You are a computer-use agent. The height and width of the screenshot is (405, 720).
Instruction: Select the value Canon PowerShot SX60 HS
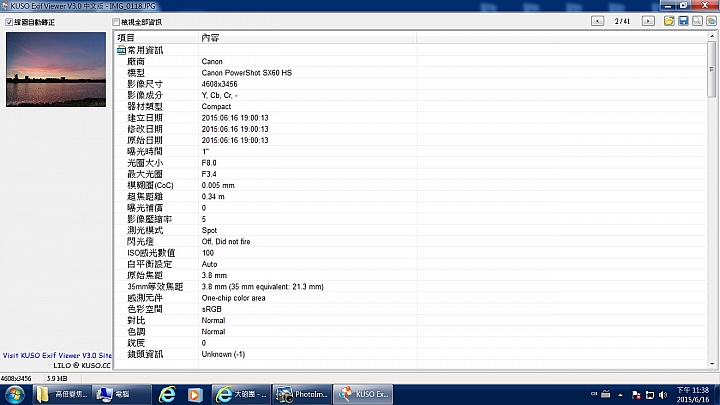pyautogui.click(x=247, y=73)
